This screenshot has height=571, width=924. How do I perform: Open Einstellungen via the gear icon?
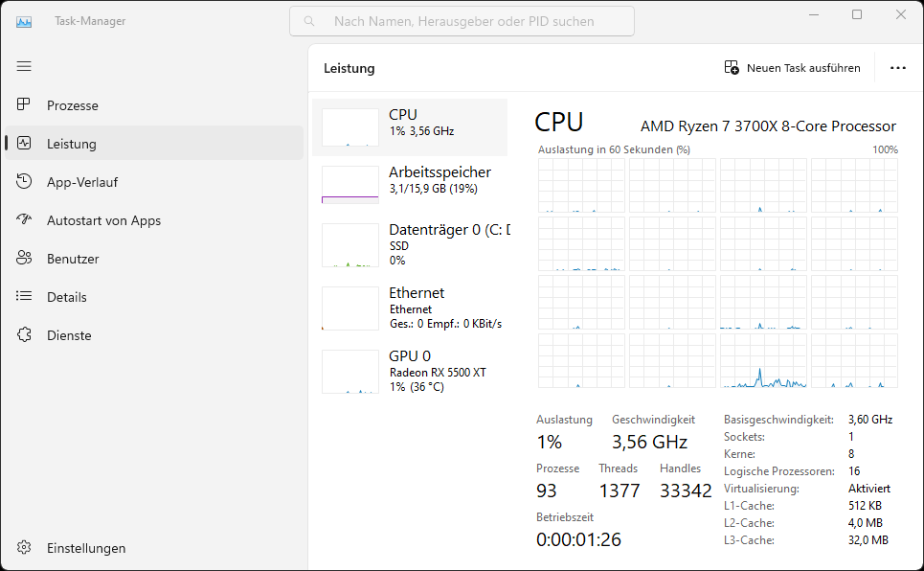[x=24, y=547]
